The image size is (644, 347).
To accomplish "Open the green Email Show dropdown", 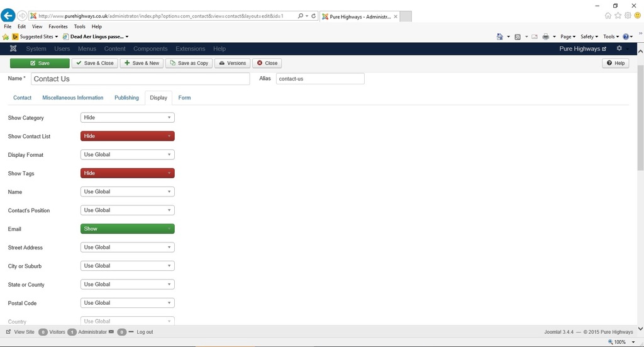I will [x=127, y=229].
